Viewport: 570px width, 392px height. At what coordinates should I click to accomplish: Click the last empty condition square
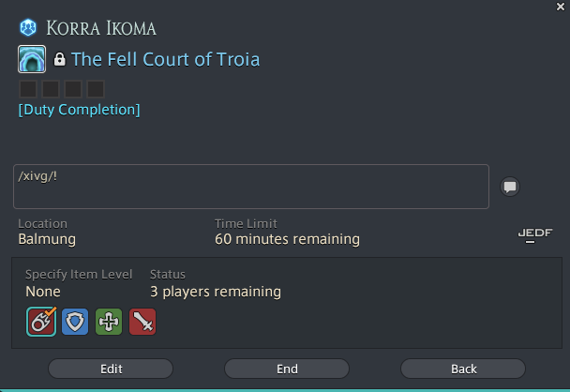coord(96,89)
